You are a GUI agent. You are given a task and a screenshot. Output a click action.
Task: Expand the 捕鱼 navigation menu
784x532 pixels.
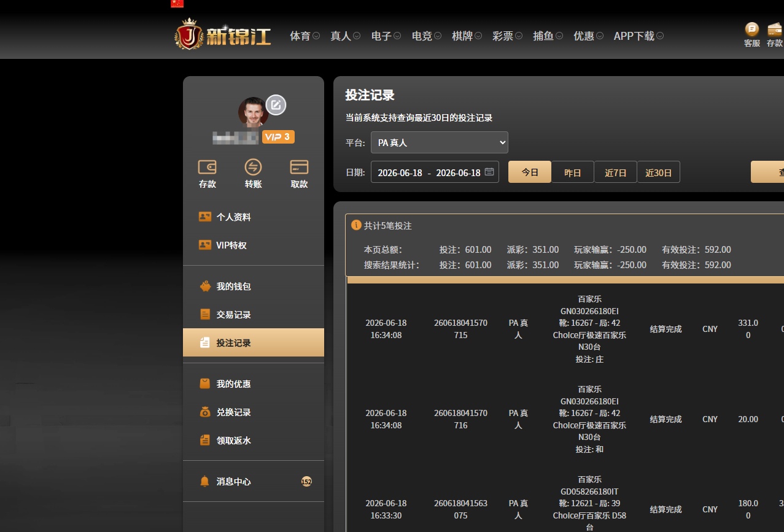tap(548, 36)
